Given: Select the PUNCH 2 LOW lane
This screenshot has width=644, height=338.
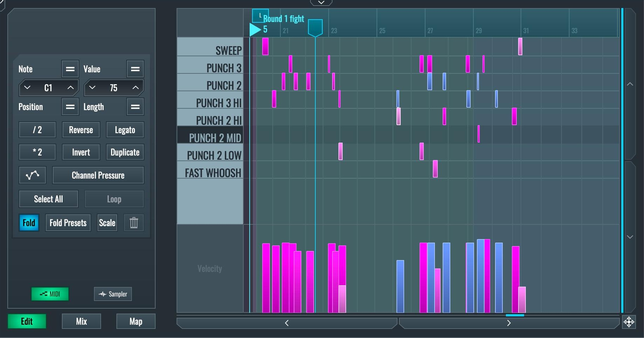Looking at the screenshot, I should [x=210, y=152].
